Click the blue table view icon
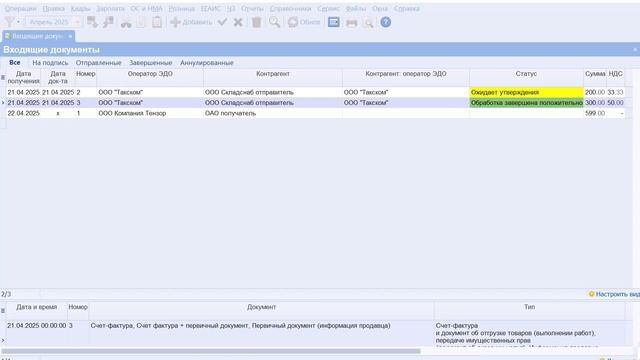 [x=333, y=22]
